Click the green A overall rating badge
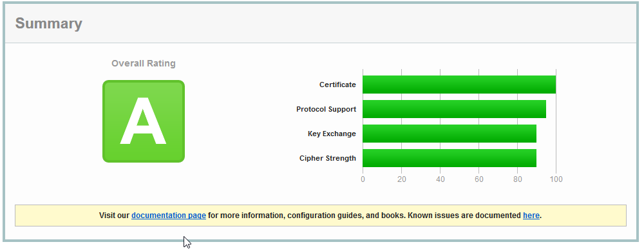Screen dimensions: 644x251 [144, 121]
